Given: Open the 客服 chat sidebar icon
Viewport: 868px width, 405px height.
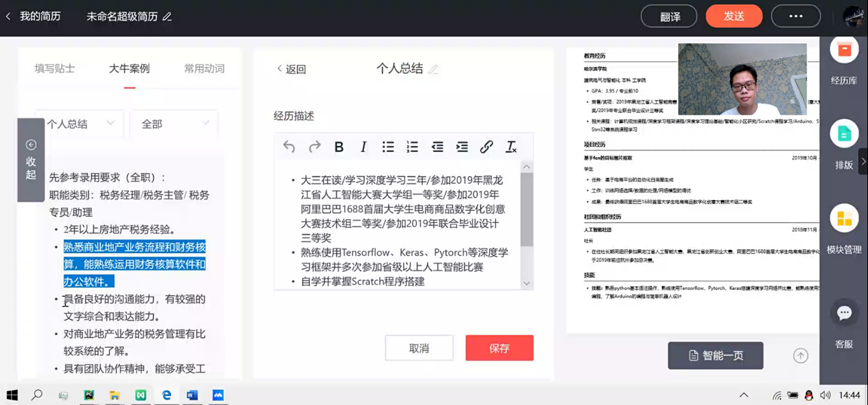Looking at the screenshot, I should [x=844, y=313].
